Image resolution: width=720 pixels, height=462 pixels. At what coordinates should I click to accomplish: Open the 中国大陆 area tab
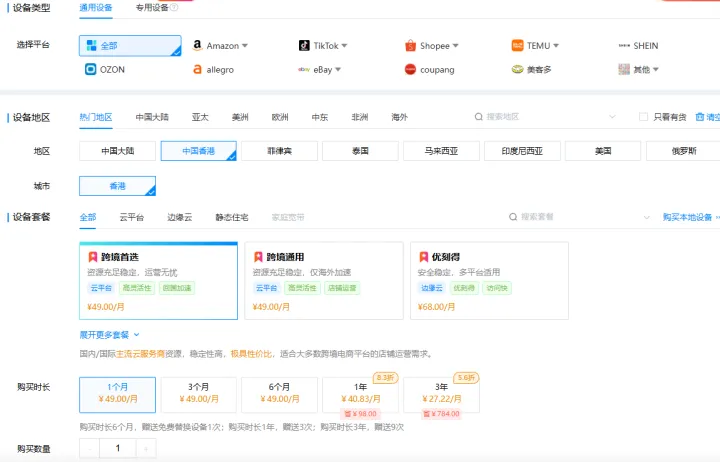coord(152,117)
